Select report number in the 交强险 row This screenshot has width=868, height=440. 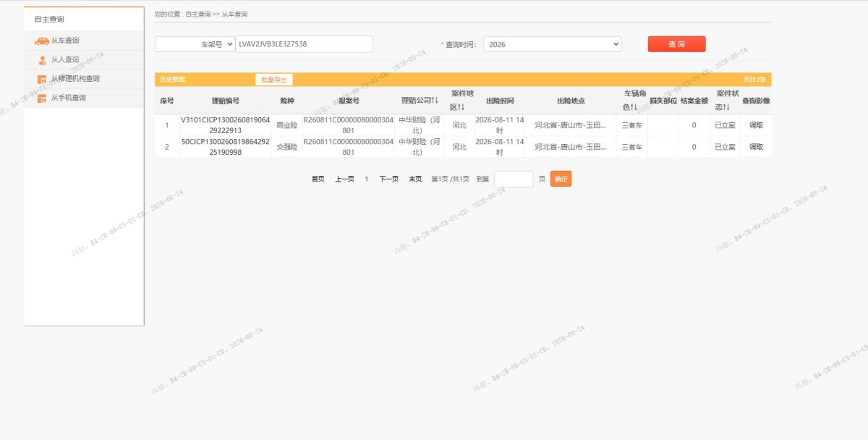click(349, 147)
